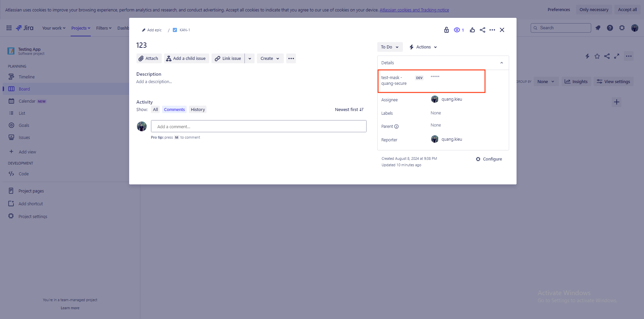Image resolution: width=644 pixels, height=319 pixels.
Task: Click Add a child issue
Action: 186,59
